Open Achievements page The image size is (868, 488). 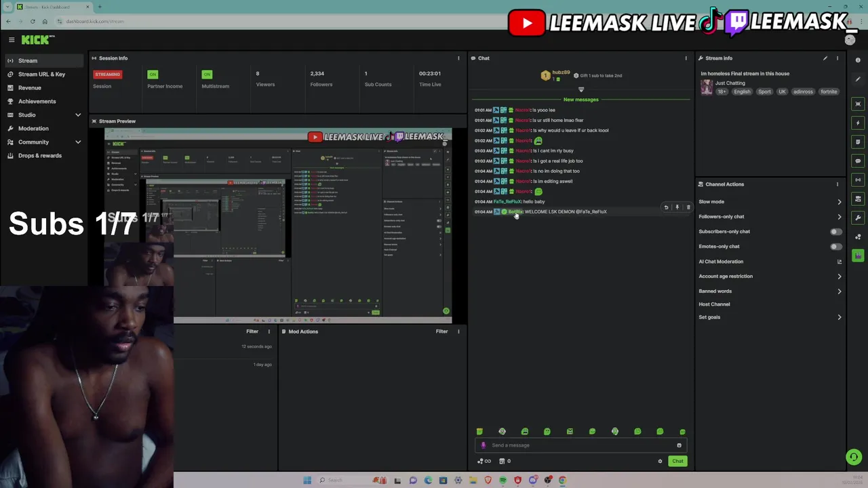point(43,101)
